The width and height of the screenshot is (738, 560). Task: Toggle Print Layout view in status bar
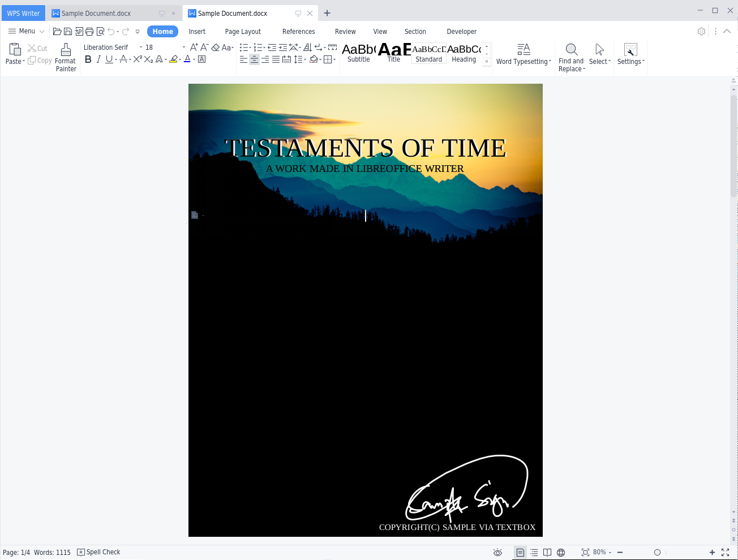pos(520,553)
